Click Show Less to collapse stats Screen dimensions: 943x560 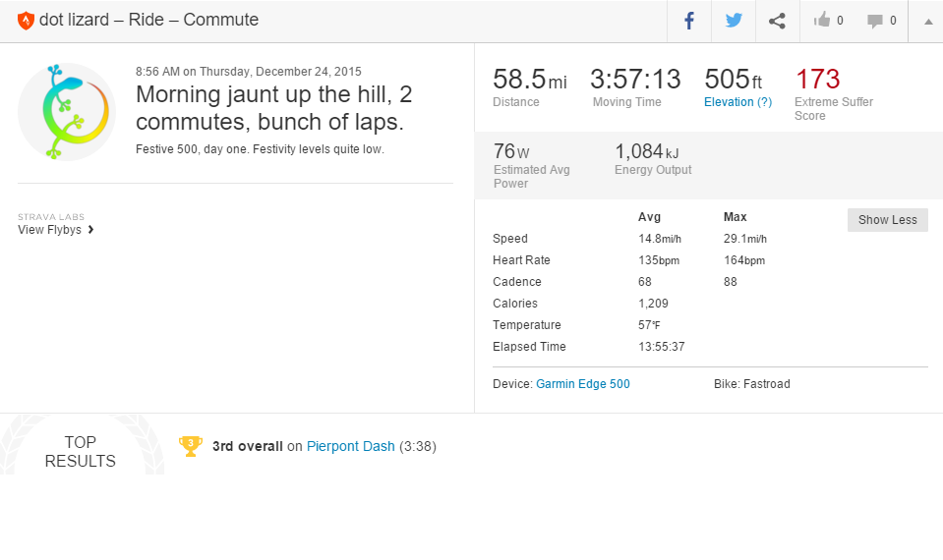[x=887, y=220]
